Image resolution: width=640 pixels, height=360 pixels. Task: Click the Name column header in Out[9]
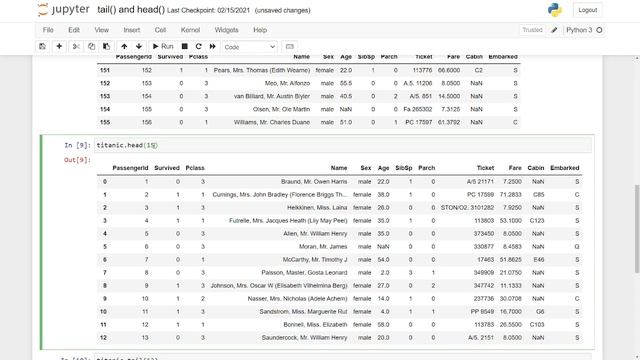[x=339, y=168]
